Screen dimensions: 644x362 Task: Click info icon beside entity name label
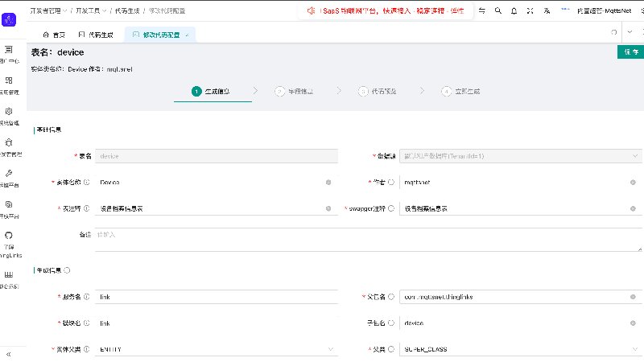87,183
